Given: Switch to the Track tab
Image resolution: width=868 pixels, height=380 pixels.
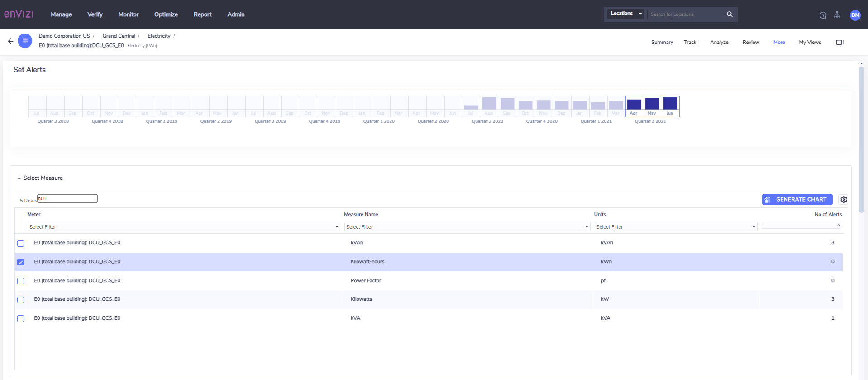Looking at the screenshot, I should 690,42.
